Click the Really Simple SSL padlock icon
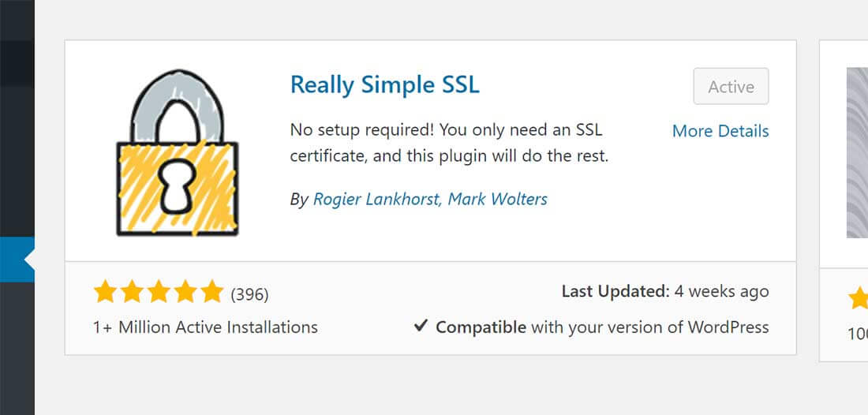868x415 pixels. (x=177, y=153)
